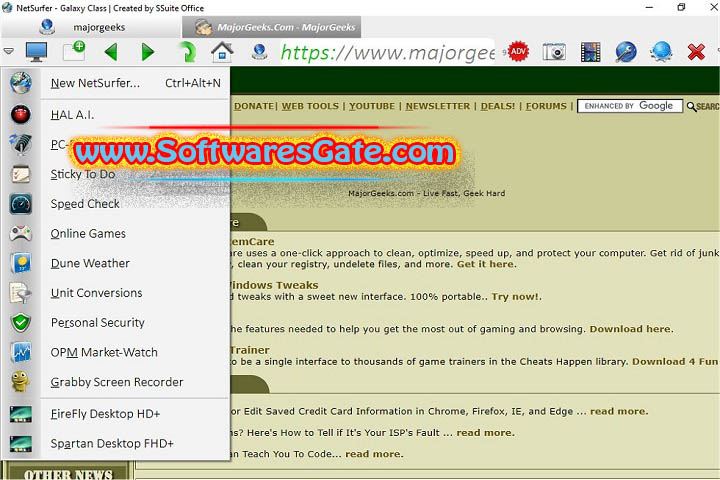Open the home page icon

click(x=222, y=51)
